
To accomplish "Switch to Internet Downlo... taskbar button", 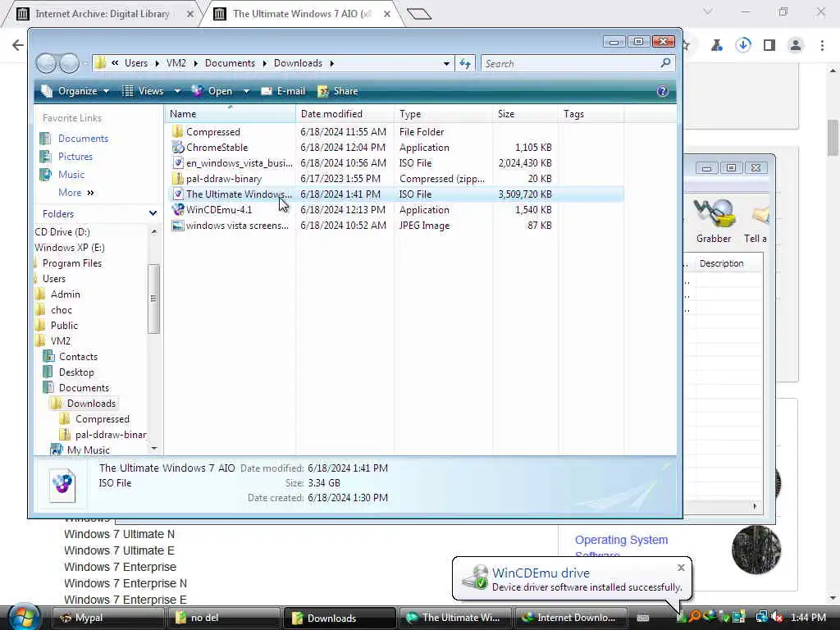I will (569, 618).
